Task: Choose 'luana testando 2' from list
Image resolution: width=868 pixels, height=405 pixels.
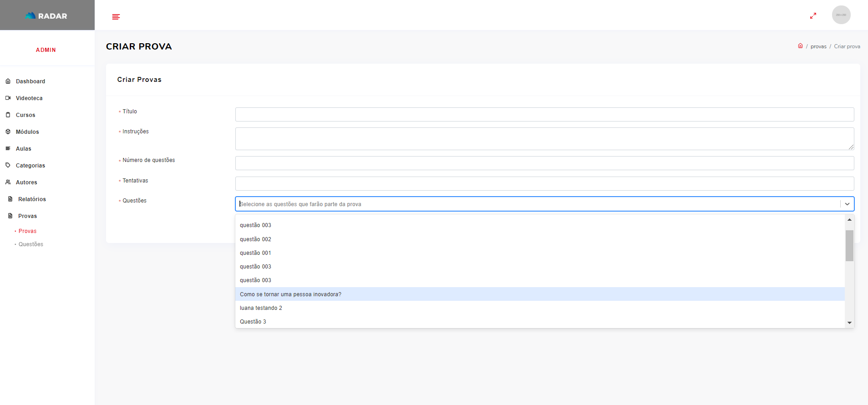Action: click(x=261, y=308)
